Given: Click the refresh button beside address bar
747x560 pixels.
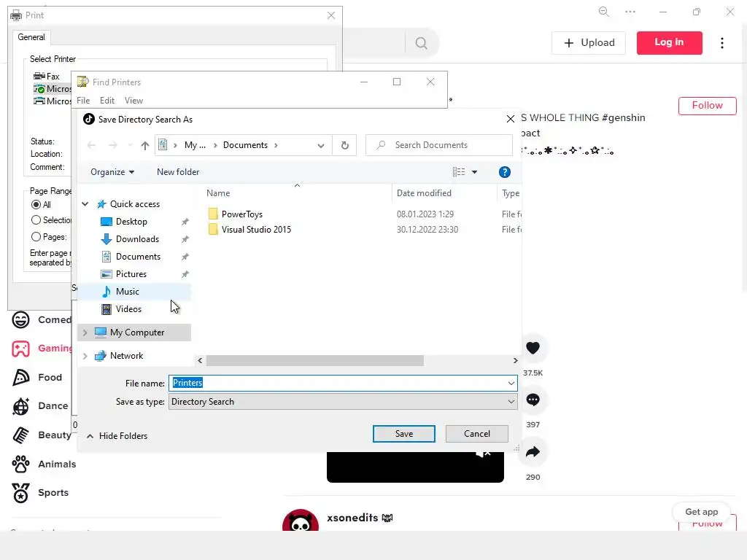Looking at the screenshot, I should point(345,145).
